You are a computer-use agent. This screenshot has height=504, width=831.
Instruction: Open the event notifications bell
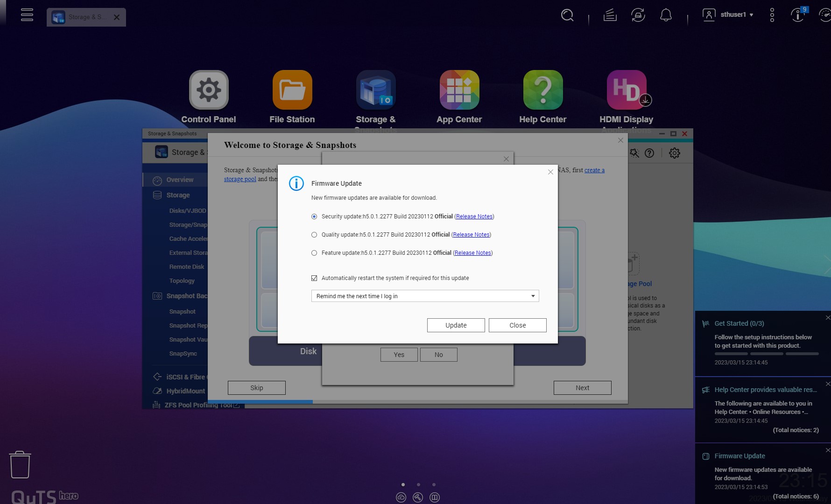(x=666, y=15)
